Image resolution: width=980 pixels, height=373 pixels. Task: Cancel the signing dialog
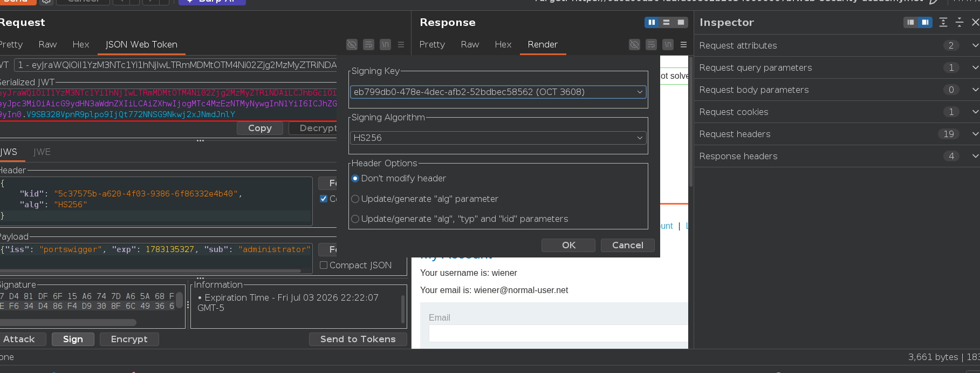pos(628,245)
